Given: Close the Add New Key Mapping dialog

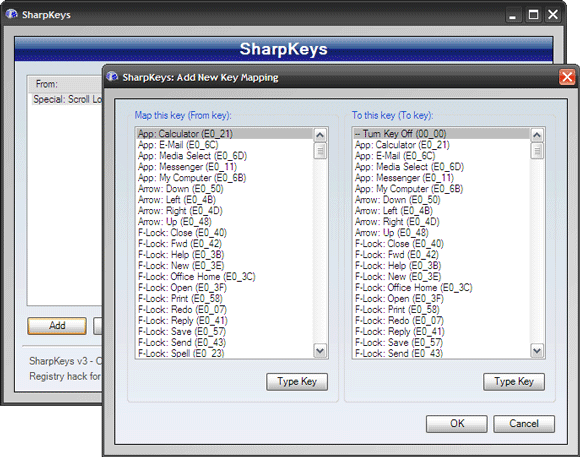Looking at the screenshot, I should [567, 77].
